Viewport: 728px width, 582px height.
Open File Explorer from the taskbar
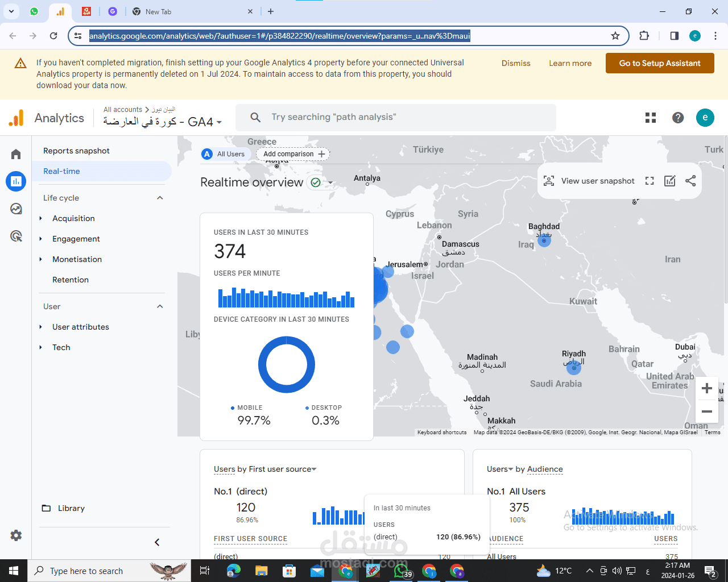click(262, 571)
